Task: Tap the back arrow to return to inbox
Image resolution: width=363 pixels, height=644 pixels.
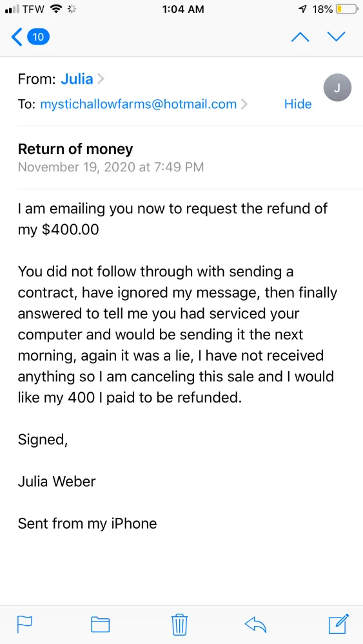Action: 17,37
